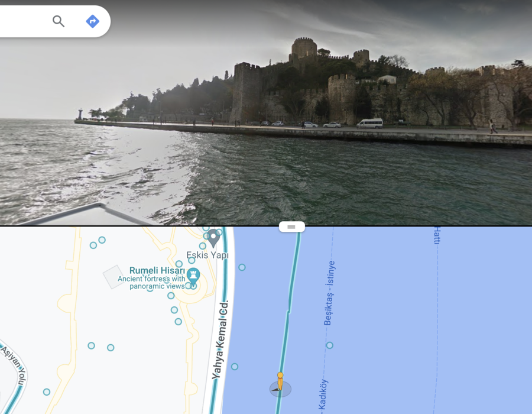Click the search magnifier icon
The height and width of the screenshot is (414, 532).
[59, 21]
